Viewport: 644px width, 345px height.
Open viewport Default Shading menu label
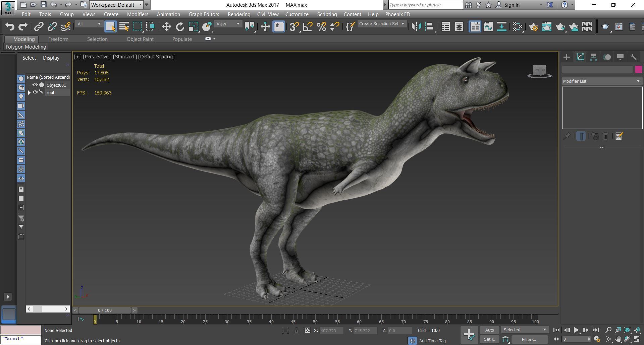pos(157,57)
